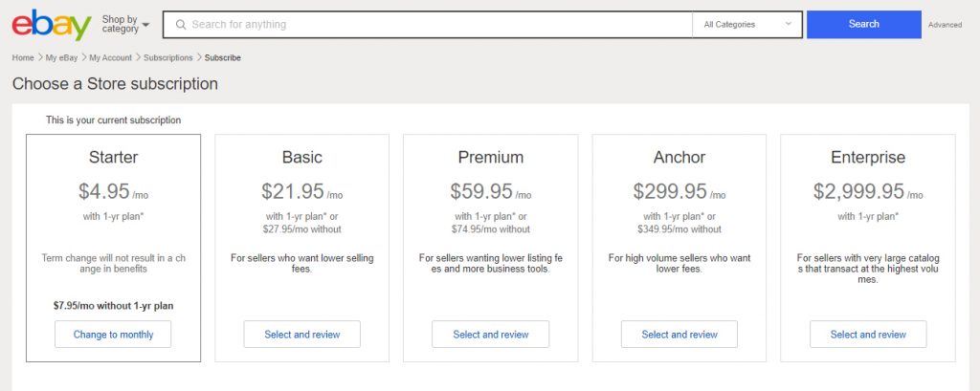Screen dimensions: 980x391
Task: Select and review the Anchor plan
Action: tap(679, 335)
